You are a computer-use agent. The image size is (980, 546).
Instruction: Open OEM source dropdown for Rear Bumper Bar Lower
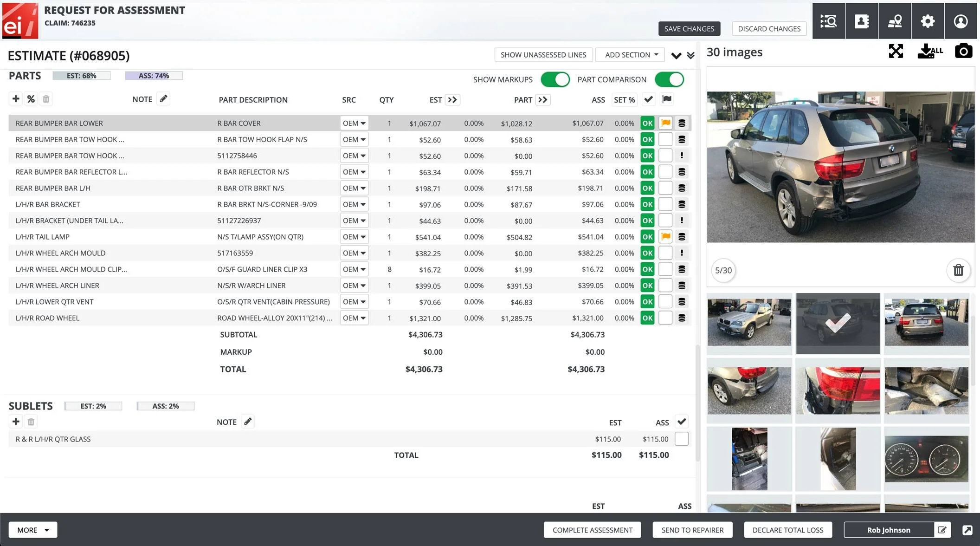point(354,123)
